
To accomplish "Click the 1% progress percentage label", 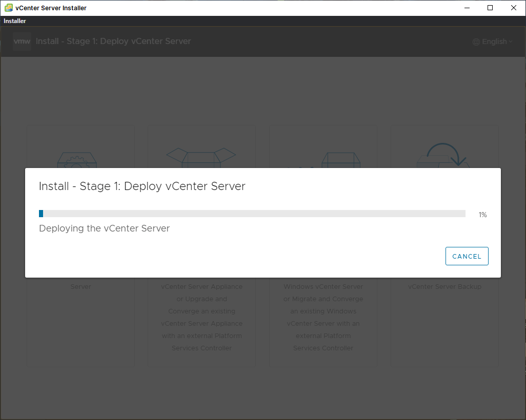I will point(482,215).
